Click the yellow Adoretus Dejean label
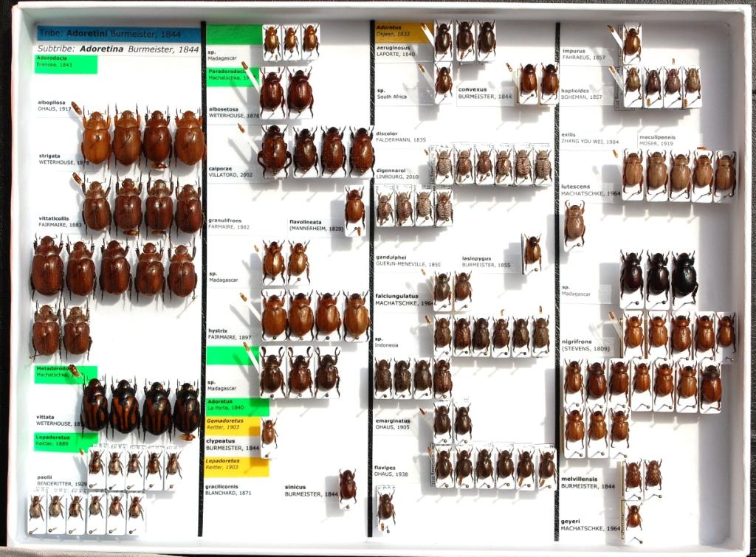This screenshot has width=756, height=557. pos(403,32)
